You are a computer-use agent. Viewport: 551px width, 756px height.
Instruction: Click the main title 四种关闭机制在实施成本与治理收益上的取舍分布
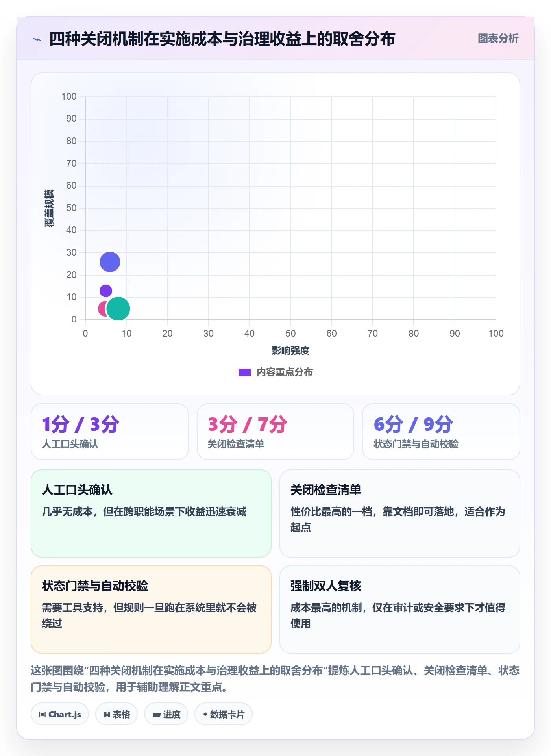222,39
